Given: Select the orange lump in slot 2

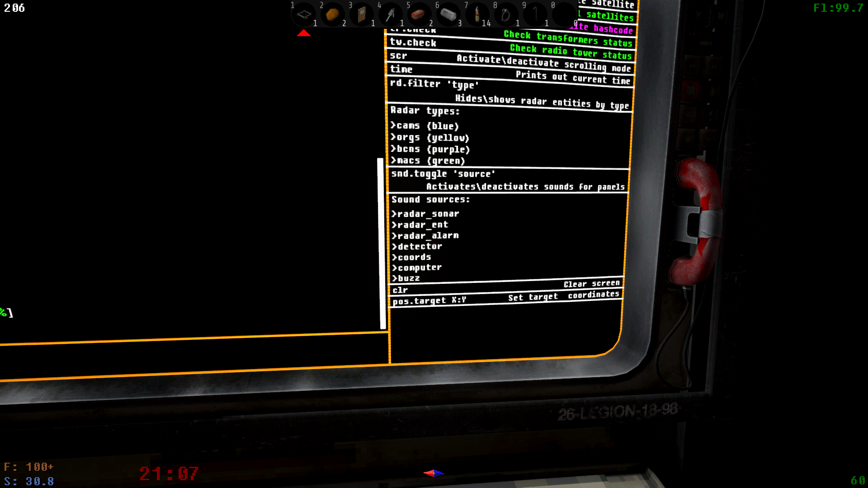Looking at the screenshot, I should pyautogui.click(x=333, y=14).
